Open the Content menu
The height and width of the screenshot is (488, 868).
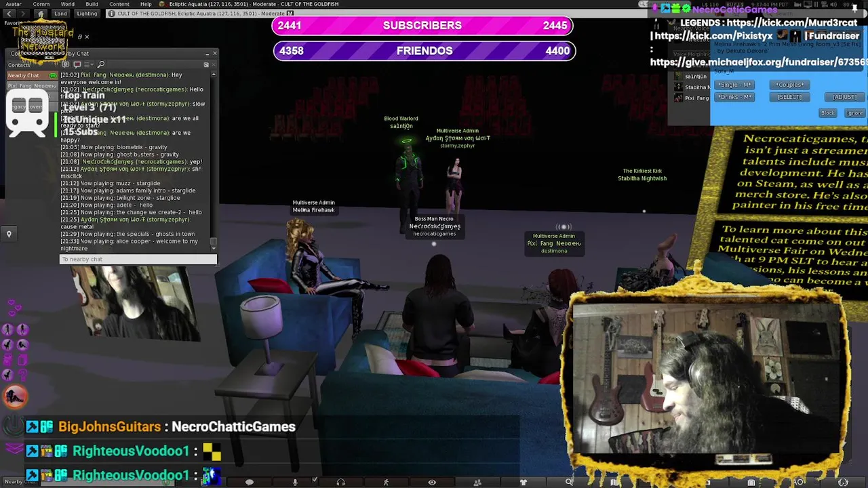pyautogui.click(x=119, y=4)
